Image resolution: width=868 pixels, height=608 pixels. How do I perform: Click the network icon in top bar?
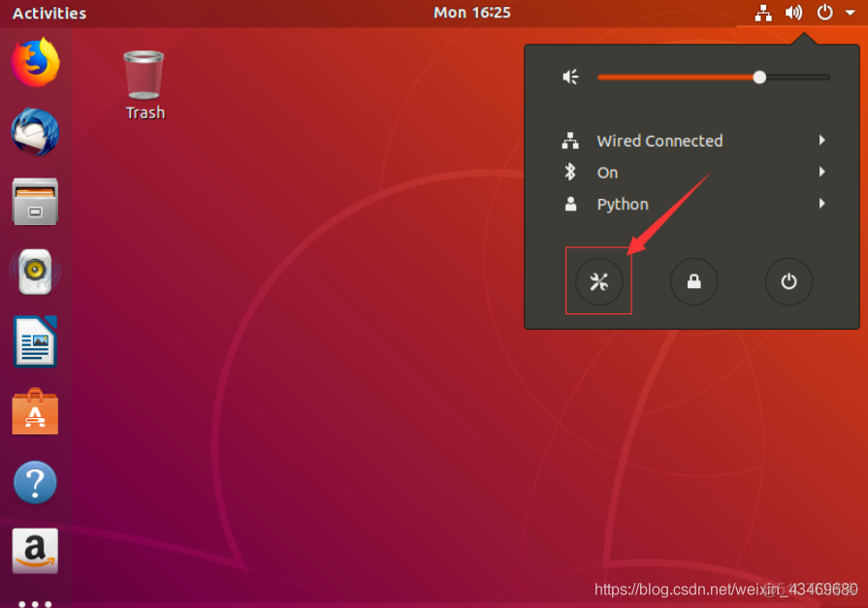[763, 13]
